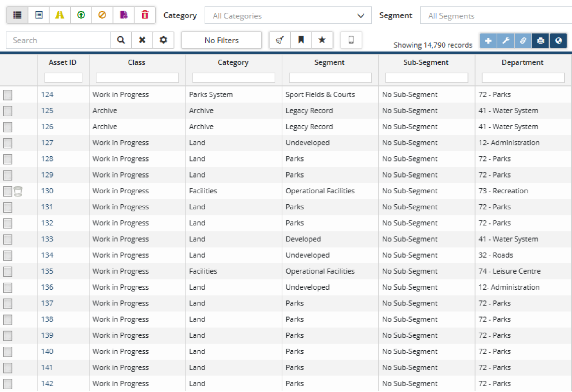Run search with the magnifying glass icon

tap(121, 40)
